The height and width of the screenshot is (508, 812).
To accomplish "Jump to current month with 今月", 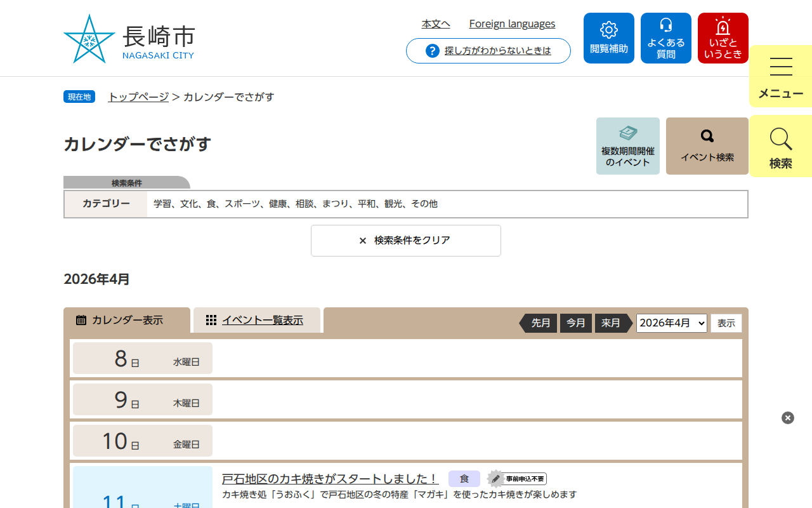I will coord(575,323).
